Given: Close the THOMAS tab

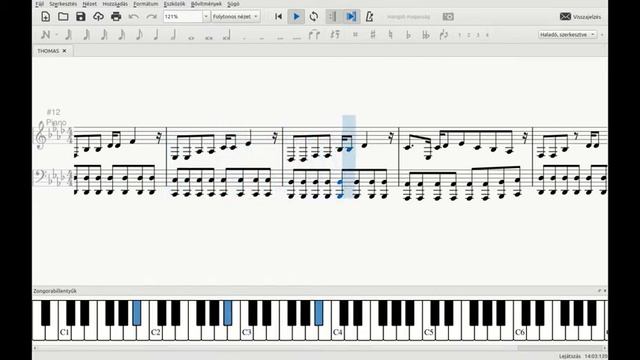Looking at the screenshot, I should coord(64,51).
